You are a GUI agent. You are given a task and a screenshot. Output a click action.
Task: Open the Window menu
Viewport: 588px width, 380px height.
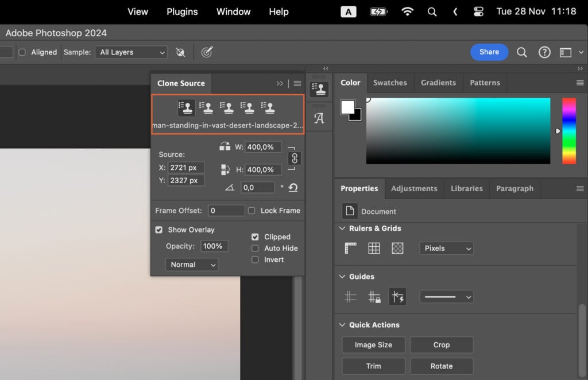(233, 11)
